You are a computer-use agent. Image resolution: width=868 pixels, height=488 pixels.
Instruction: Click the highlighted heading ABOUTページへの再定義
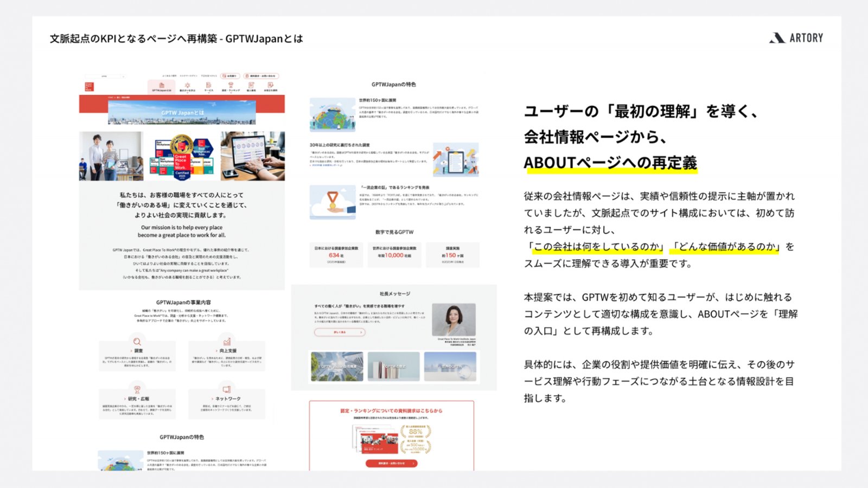610,163
